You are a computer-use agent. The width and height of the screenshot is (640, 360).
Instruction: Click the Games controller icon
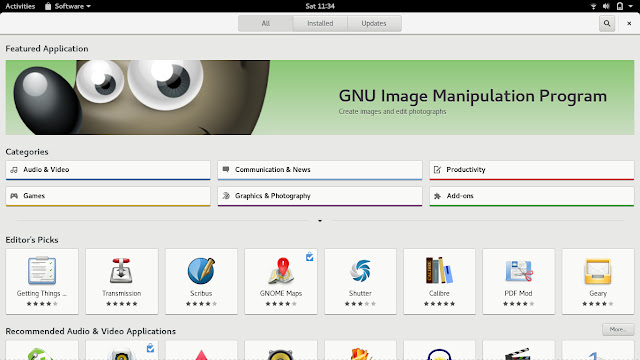[x=14, y=196]
